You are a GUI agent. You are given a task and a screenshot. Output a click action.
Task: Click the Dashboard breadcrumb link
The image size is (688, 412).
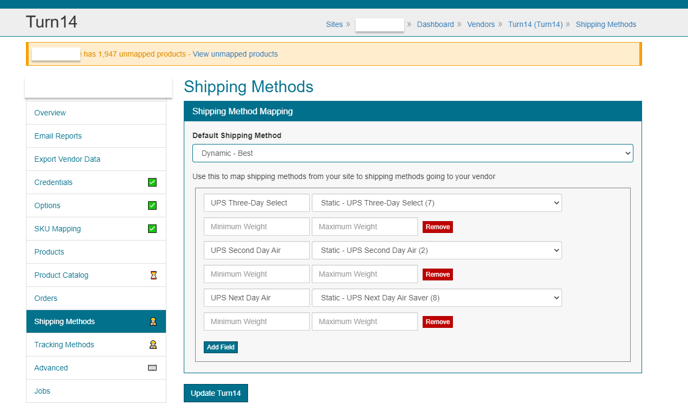coord(435,24)
